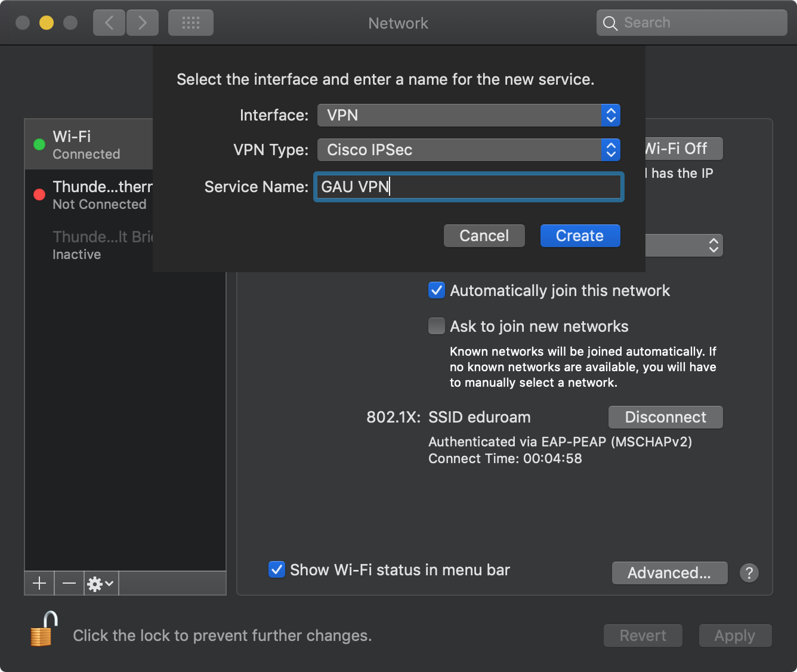Select the Thunderbolt Ethernet service

tap(89, 195)
